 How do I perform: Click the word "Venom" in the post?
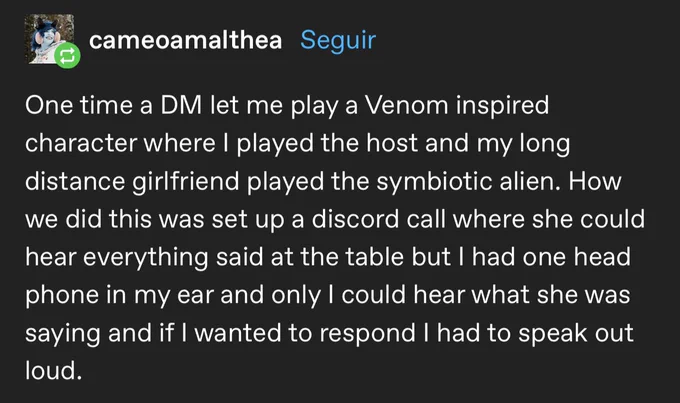(x=406, y=105)
